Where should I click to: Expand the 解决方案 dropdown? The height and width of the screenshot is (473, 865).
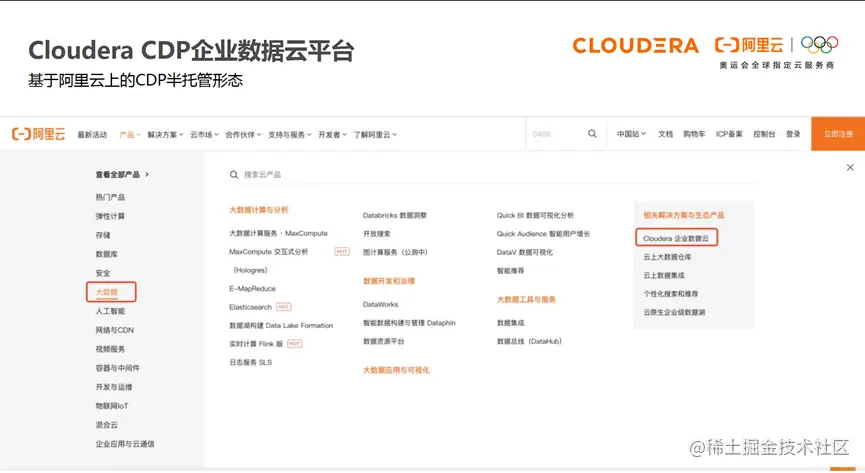pyautogui.click(x=165, y=134)
